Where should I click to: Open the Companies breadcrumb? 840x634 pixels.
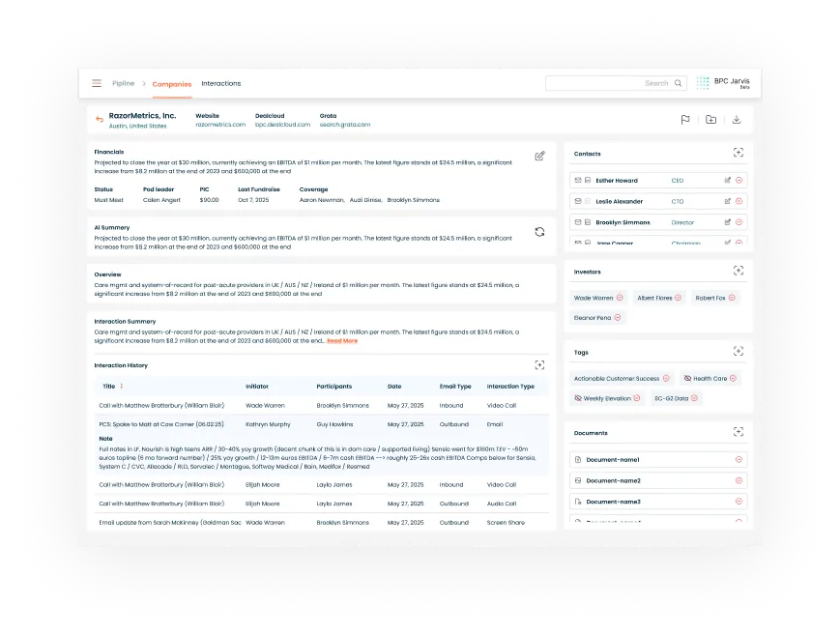(171, 83)
